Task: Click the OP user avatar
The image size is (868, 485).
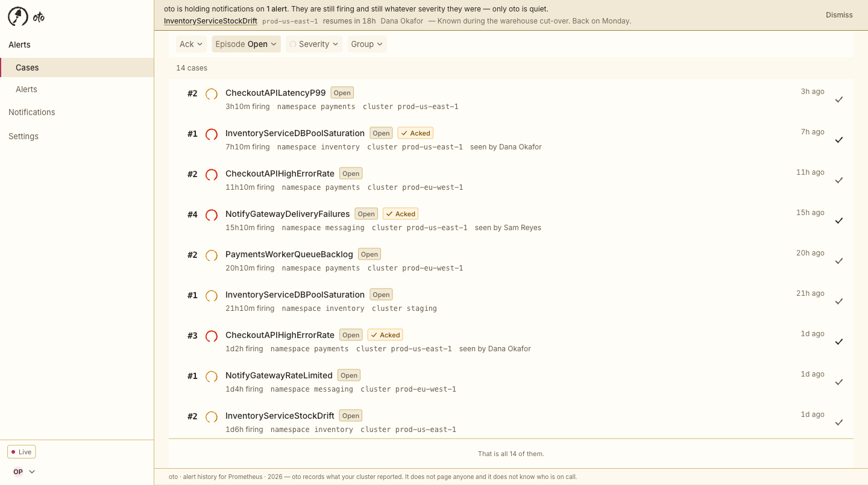Action: pos(18,472)
